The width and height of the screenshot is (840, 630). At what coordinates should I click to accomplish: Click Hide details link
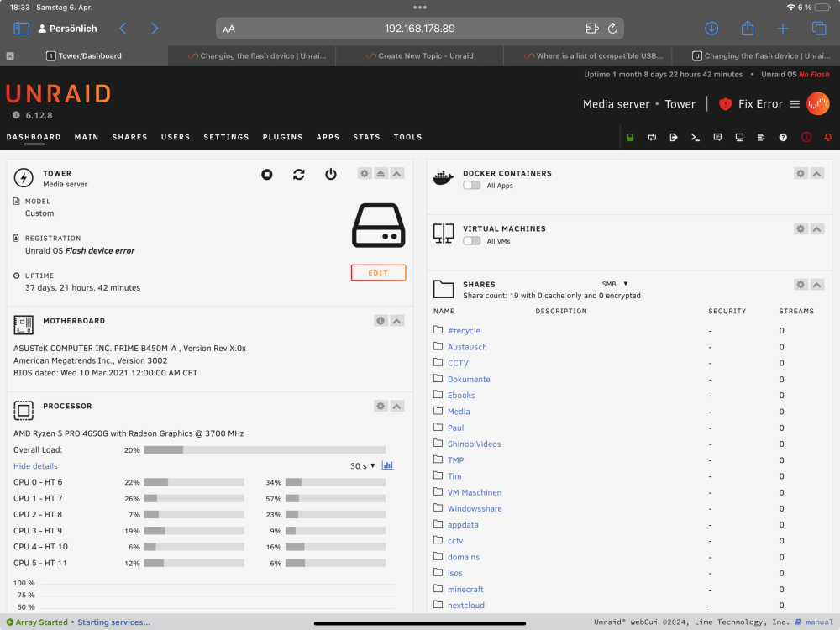pos(35,466)
